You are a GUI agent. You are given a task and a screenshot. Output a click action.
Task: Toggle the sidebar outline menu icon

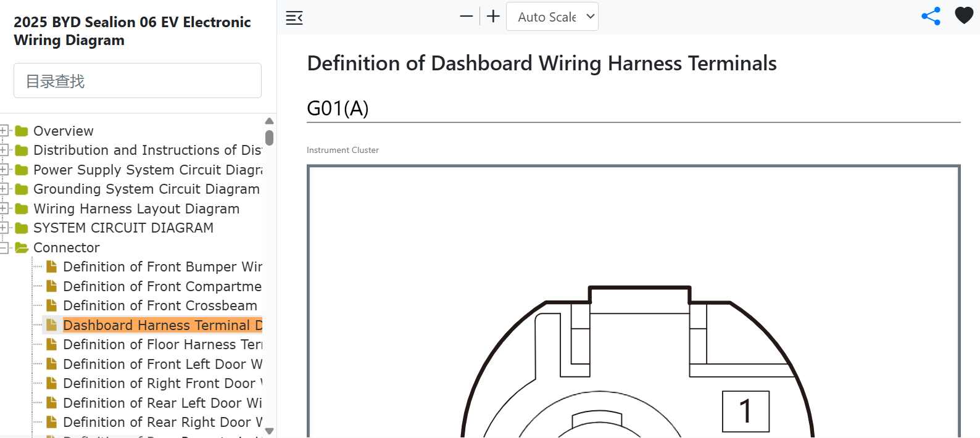pyautogui.click(x=294, y=17)
